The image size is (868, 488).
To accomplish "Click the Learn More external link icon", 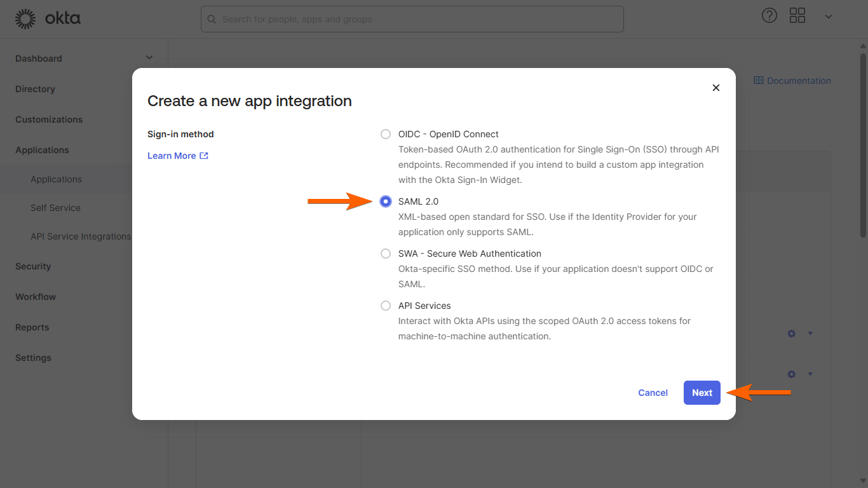I will (204, 156).
